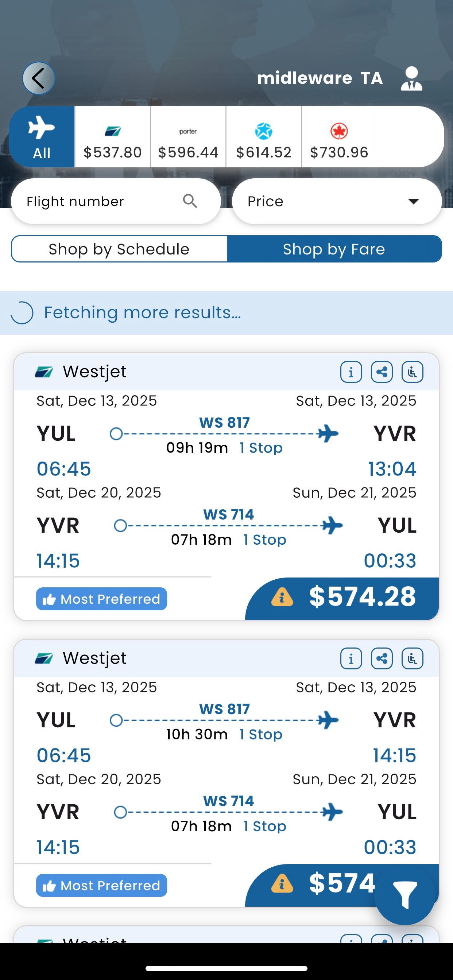Screen dimensions: 453x980
Task: Open info icon on second Westjet card
Action: tap(351, 658)
